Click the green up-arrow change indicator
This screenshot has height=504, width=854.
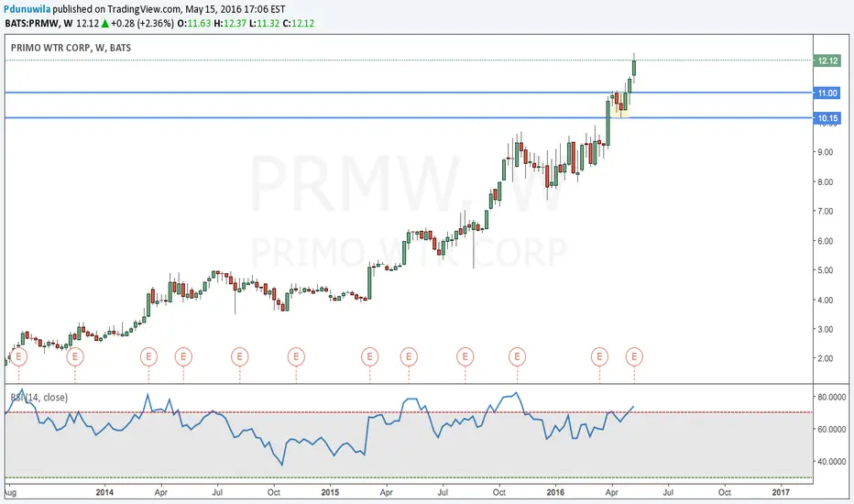tap(105, 24)
